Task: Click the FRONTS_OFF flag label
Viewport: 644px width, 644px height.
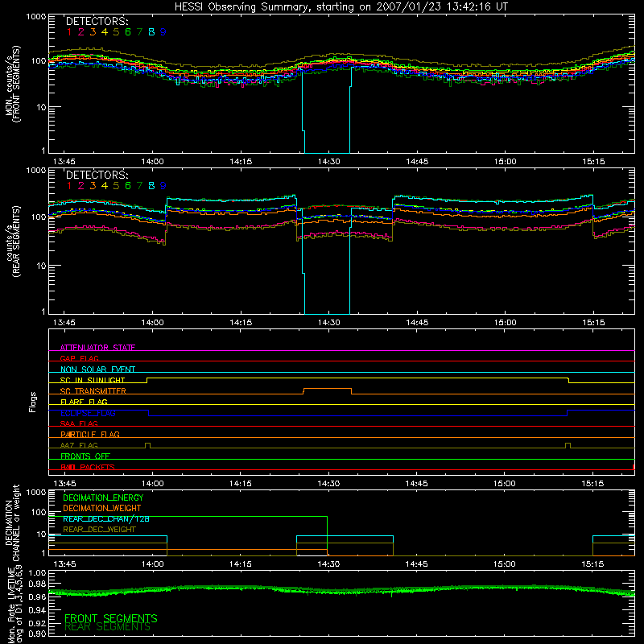Action: click(x=85, y=456)
